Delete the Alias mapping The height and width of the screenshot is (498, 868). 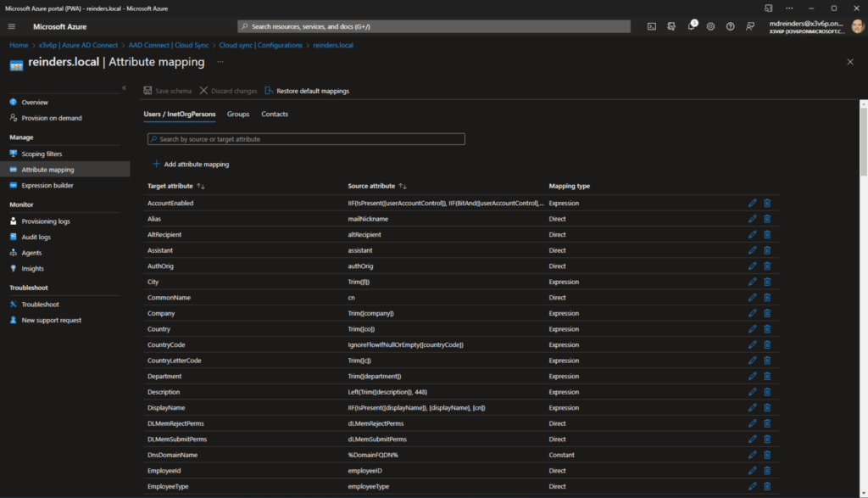pyautogui.click(x=767, y=219)
